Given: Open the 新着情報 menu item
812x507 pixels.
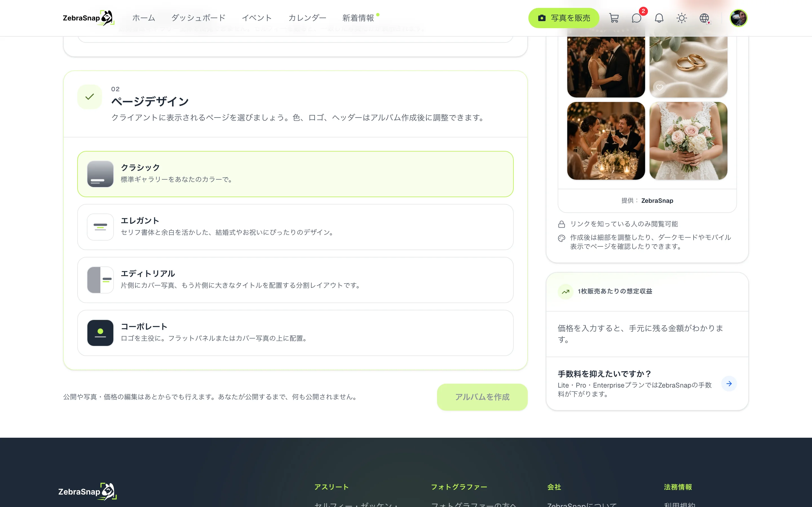Looking at the screenshot, I should click(x=358, y=18).
